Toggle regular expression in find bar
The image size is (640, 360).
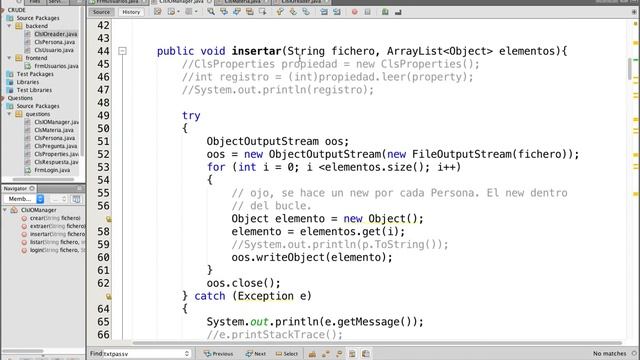click(x=339, y=353)
